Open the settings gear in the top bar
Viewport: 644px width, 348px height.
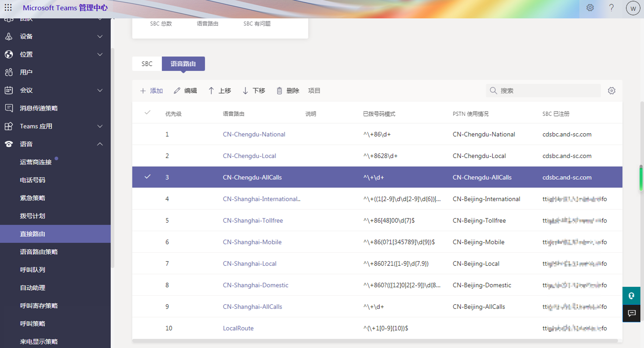[590, 8]
